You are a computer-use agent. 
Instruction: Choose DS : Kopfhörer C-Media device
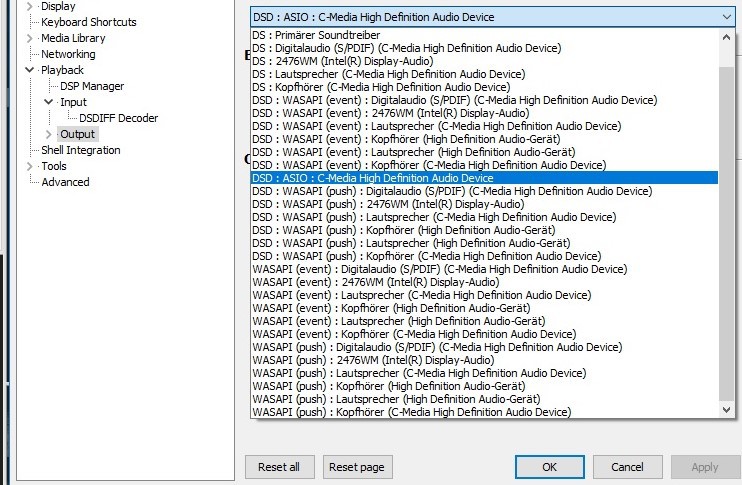point(484,87)
